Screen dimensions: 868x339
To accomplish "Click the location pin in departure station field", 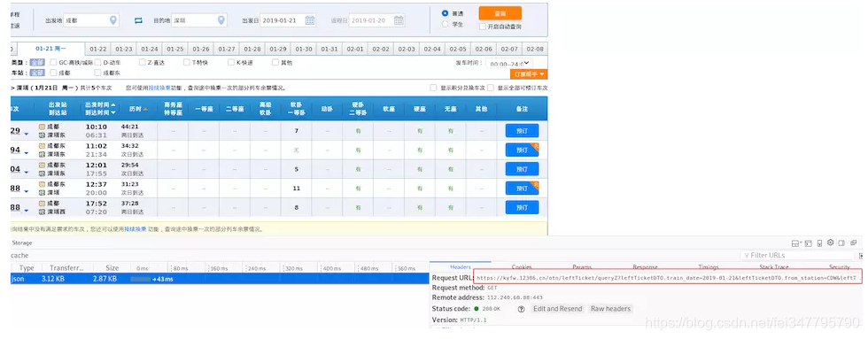I will pos(113,19).
